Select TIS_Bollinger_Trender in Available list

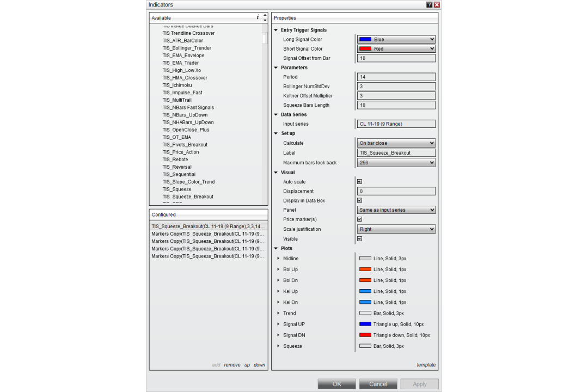(187, 48)
